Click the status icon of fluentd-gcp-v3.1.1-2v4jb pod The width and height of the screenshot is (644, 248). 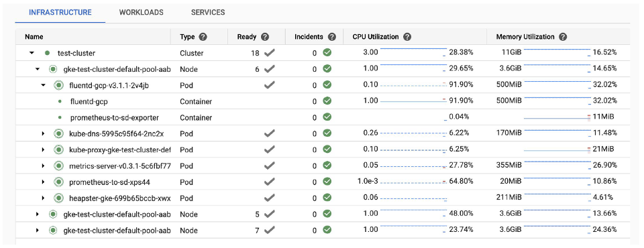click(x=58, y=85)
